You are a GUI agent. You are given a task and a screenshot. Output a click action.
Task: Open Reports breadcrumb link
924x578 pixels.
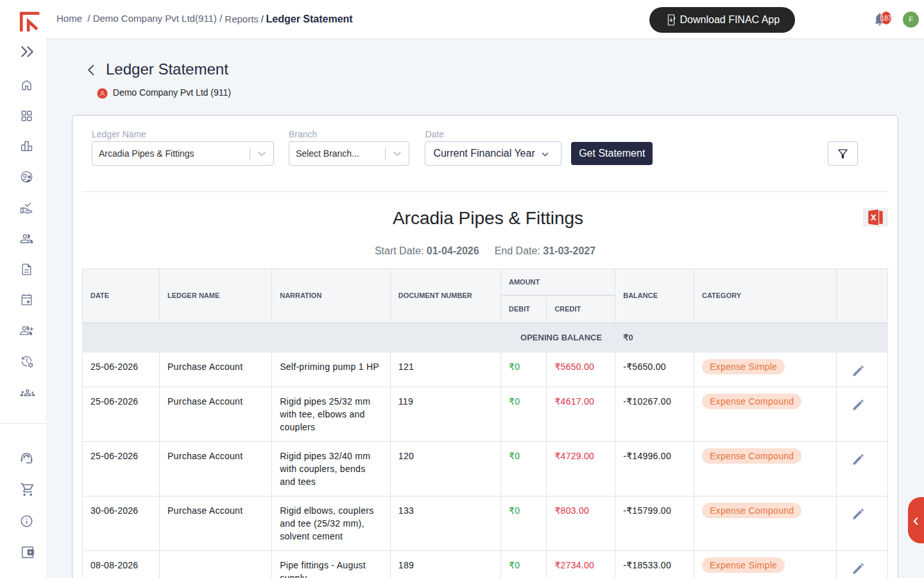241,19
